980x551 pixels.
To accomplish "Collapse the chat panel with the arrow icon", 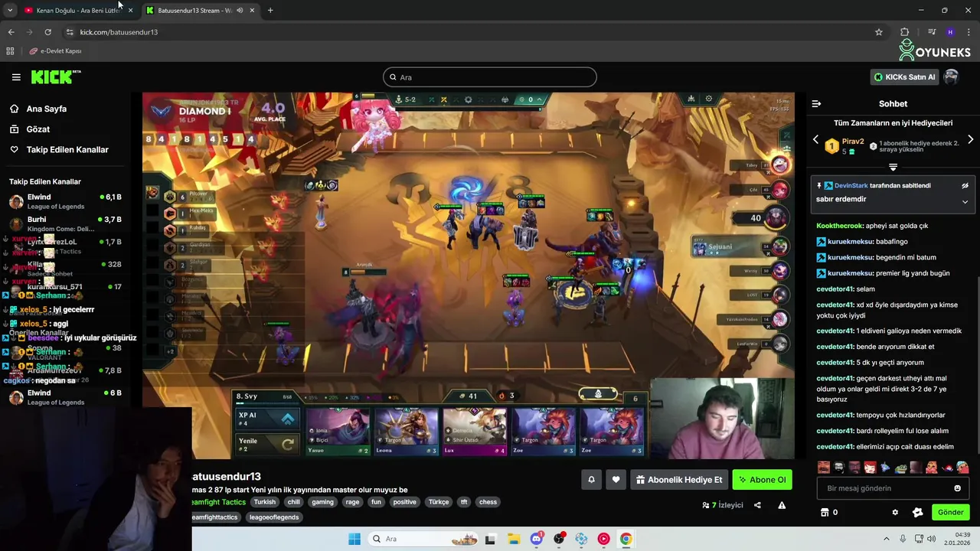I will coord(816,103).
